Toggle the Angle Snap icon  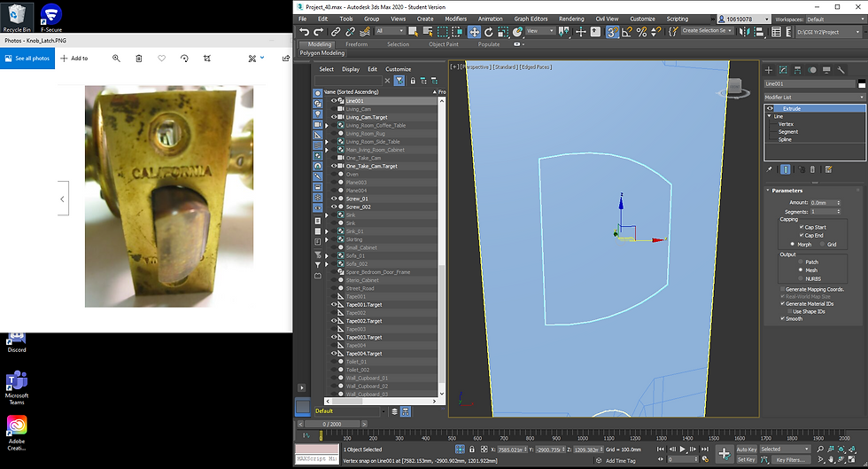coord(627,32)
